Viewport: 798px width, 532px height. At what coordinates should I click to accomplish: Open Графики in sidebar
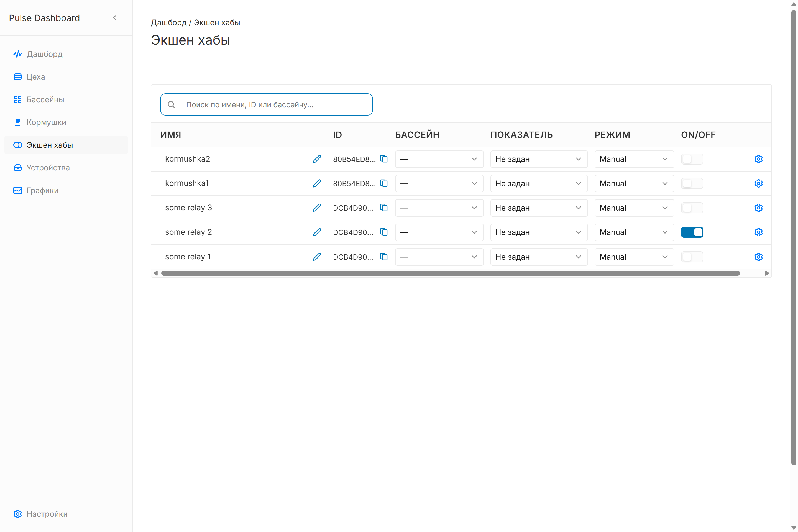[66, 190]
